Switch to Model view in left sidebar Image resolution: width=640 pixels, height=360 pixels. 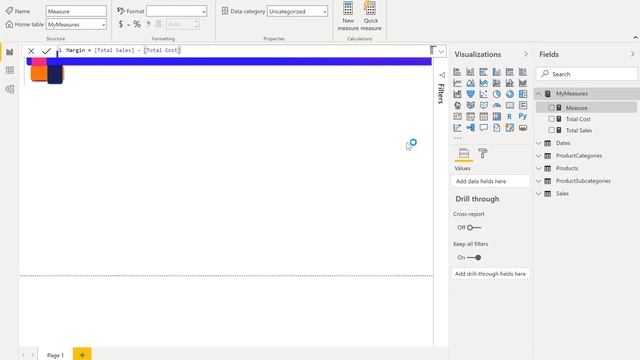point(10,89)
